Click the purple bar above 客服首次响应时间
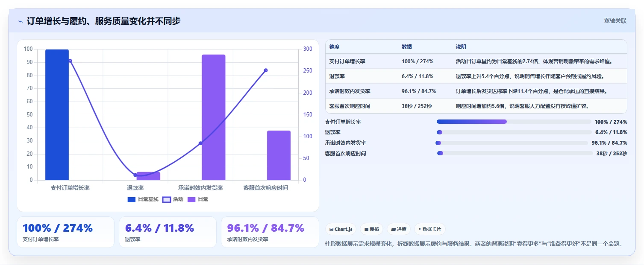Image resolution: width=644 pixels, height=265 pixels. click(x=279, y=155)
